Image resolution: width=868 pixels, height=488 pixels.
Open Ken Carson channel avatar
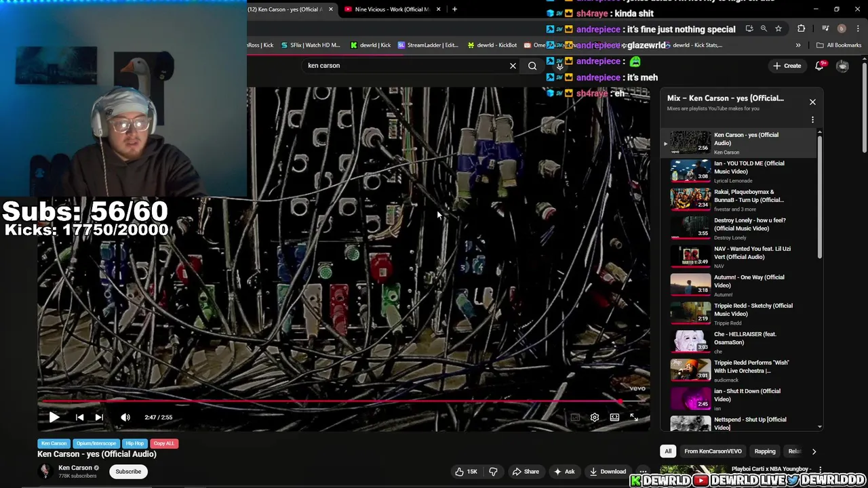coord(45,472)
